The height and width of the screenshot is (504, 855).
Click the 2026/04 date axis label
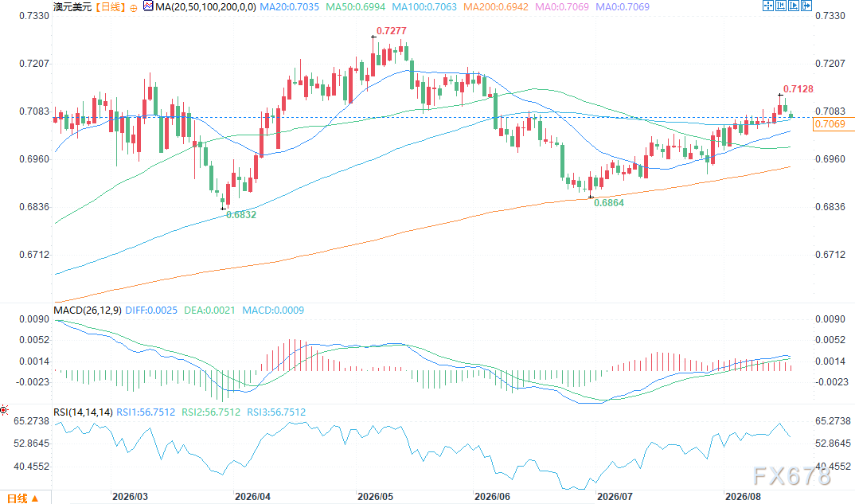click(x=252, y=497)
